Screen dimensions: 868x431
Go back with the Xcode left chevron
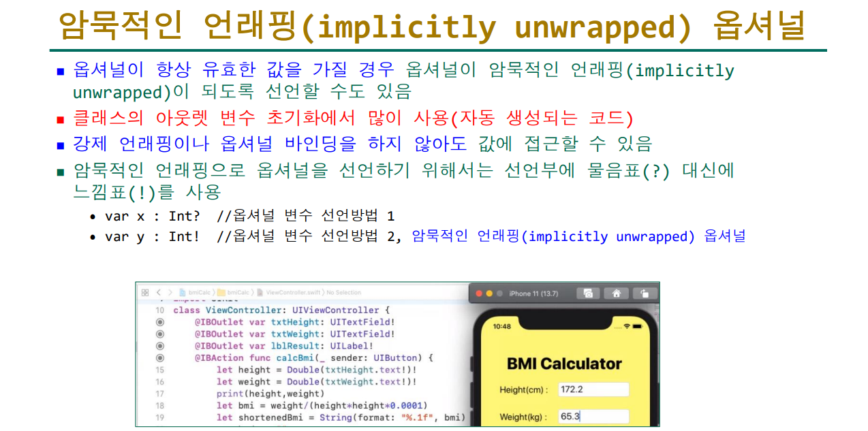[x=158, y=293]
